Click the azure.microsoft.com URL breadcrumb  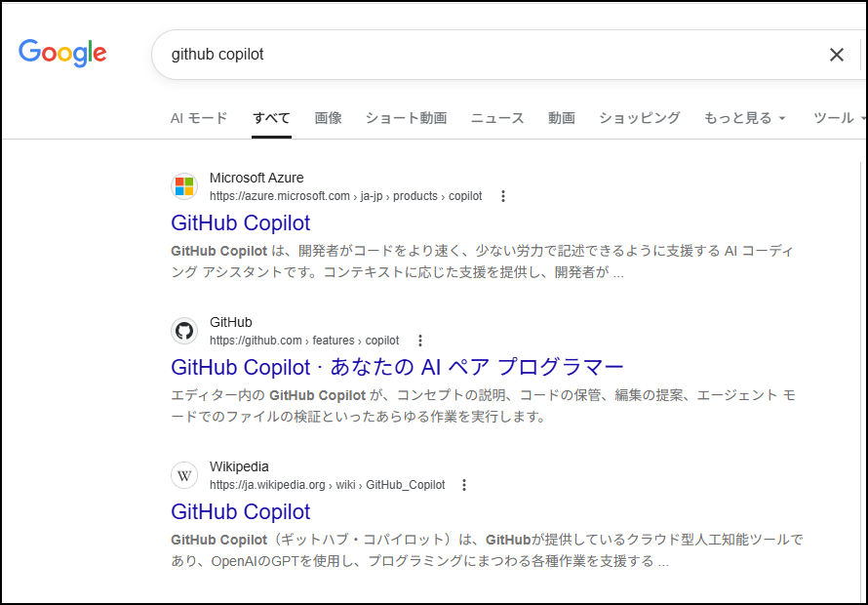click(x=345, y=196)
